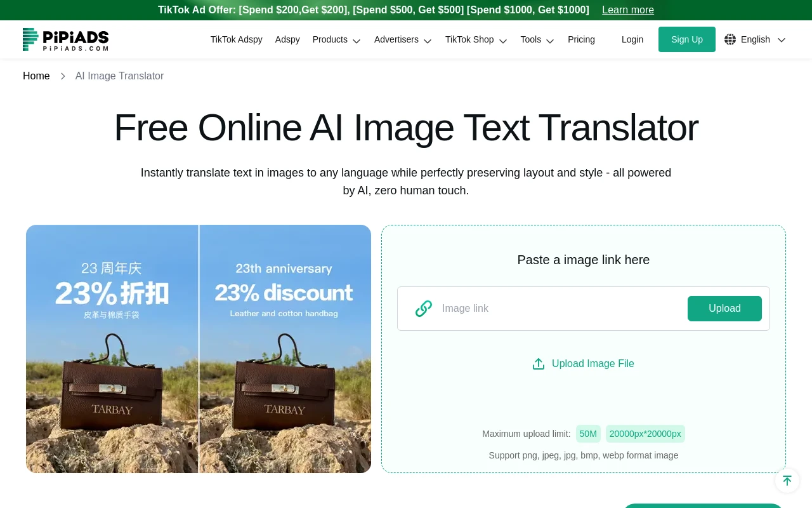This screenshot has width=812, height=508.
Task: Click the upload arrow icon beside Upload Image File
Action: point(539,363)
